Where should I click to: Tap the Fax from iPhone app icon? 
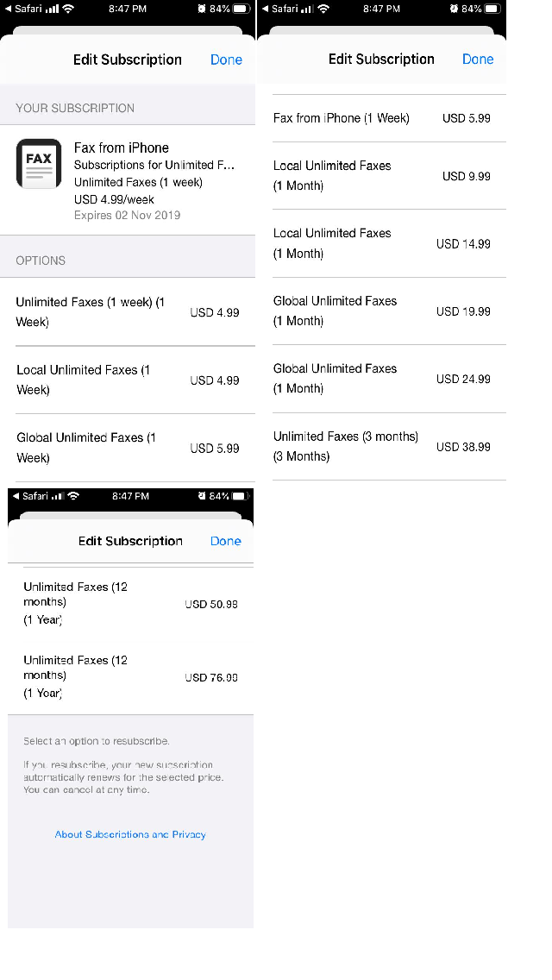(x=39, y=164)
